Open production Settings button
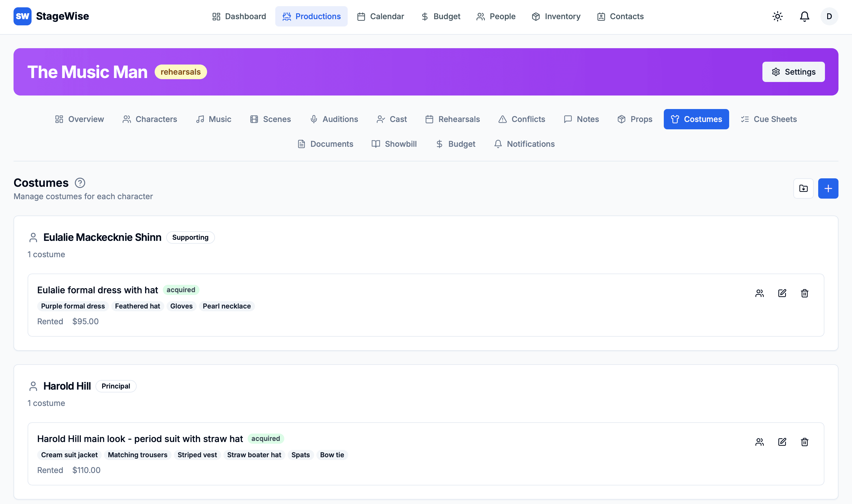The width and height of the screenshot is (852, 504). [x=793, y=72]
